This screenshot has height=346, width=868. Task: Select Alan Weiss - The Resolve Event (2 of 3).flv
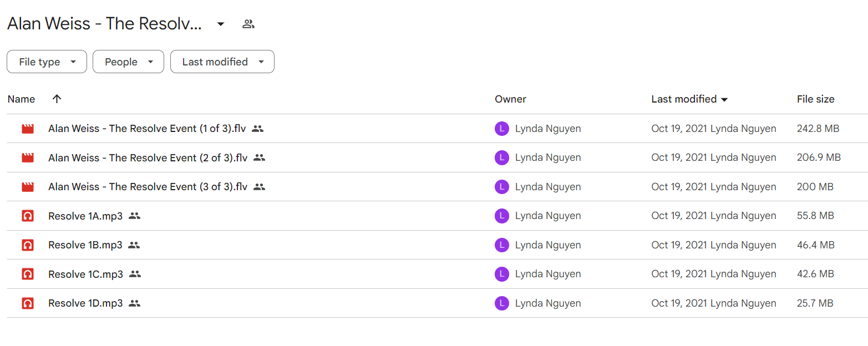point(148,157)
